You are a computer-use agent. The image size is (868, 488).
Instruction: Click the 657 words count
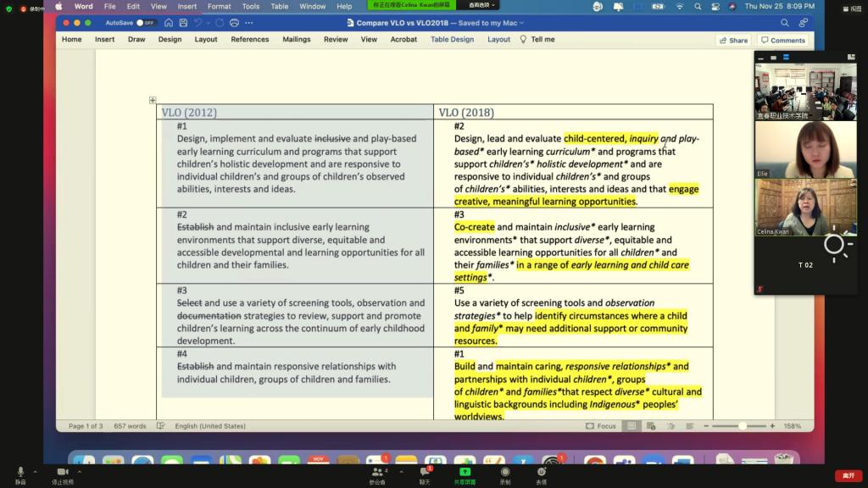point(130,426)
